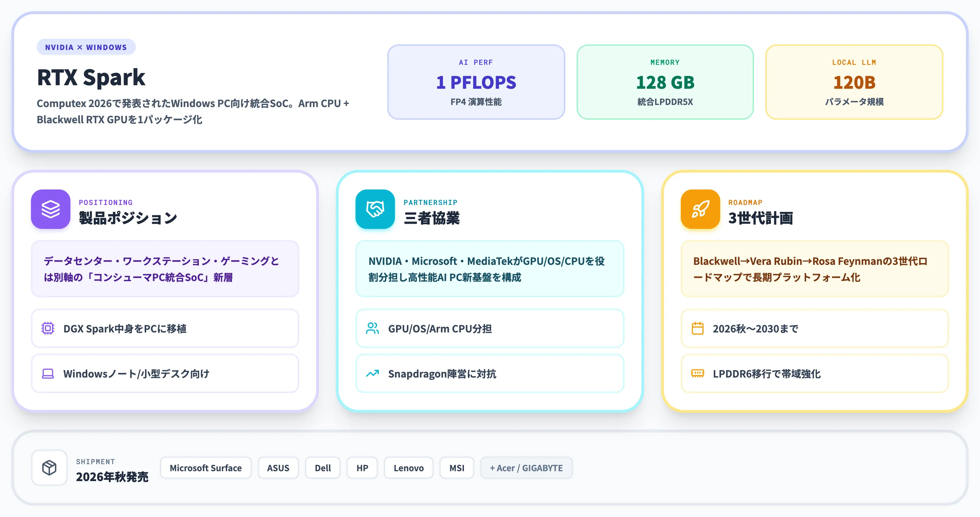
Task: Select the HP vendor chip
Action: (362, 468)
